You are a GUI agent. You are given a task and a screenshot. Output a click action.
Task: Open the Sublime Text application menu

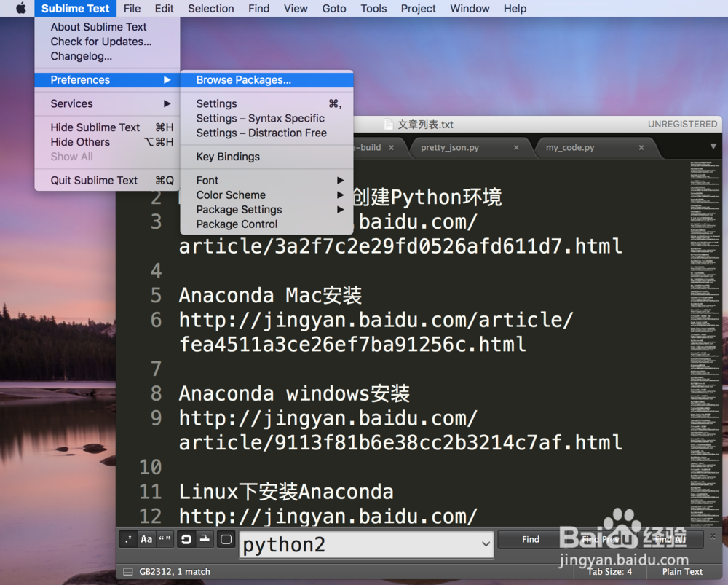point(75,8)
